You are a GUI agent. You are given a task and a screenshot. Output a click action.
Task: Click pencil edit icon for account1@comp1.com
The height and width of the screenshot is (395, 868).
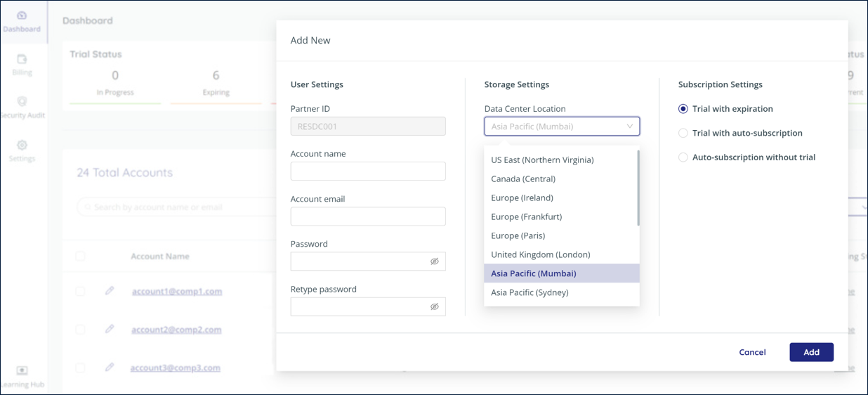coord(110,290)
